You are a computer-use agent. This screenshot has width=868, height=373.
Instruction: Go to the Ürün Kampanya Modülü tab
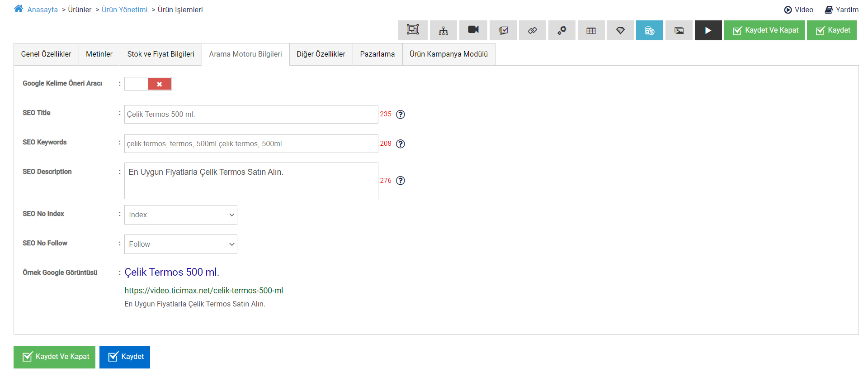(448, 54)
